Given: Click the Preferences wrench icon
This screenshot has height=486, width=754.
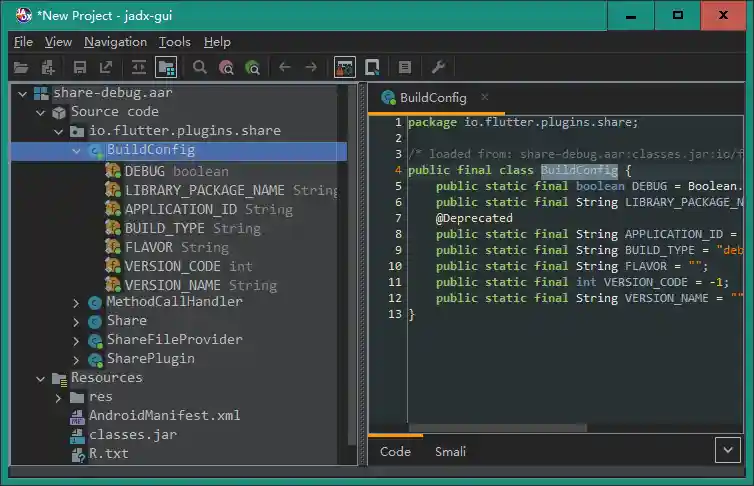Looking at the screenshot, I should pyautogui.click(x=437, y=67).
